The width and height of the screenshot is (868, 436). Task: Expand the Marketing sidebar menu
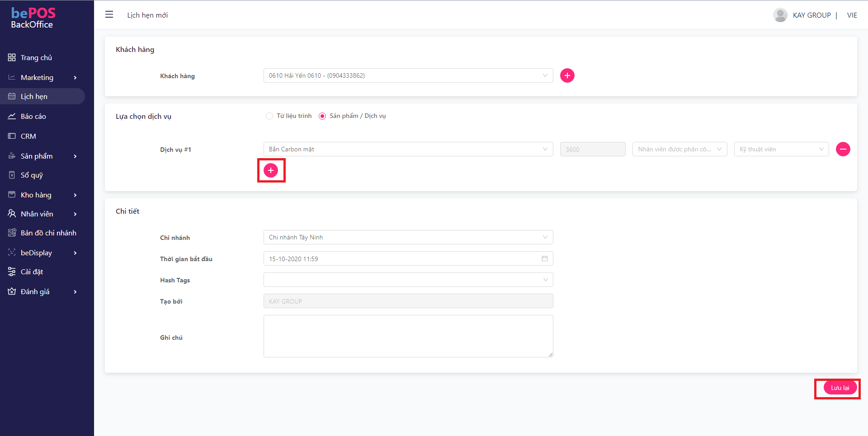(43, 77)
